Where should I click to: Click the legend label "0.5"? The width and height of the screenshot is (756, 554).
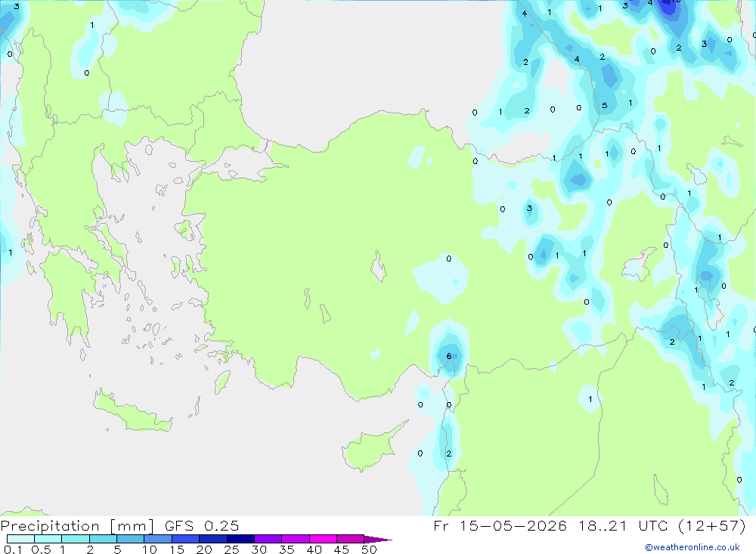pos(41,549)
